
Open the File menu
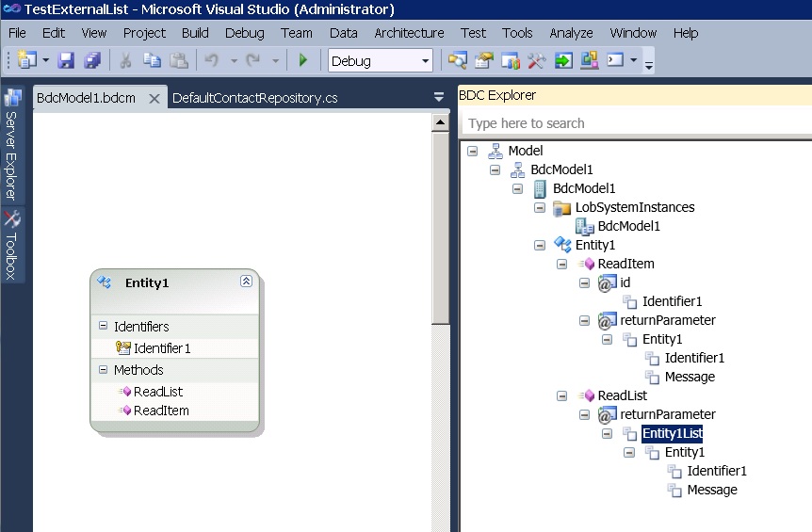click(17, 33)
